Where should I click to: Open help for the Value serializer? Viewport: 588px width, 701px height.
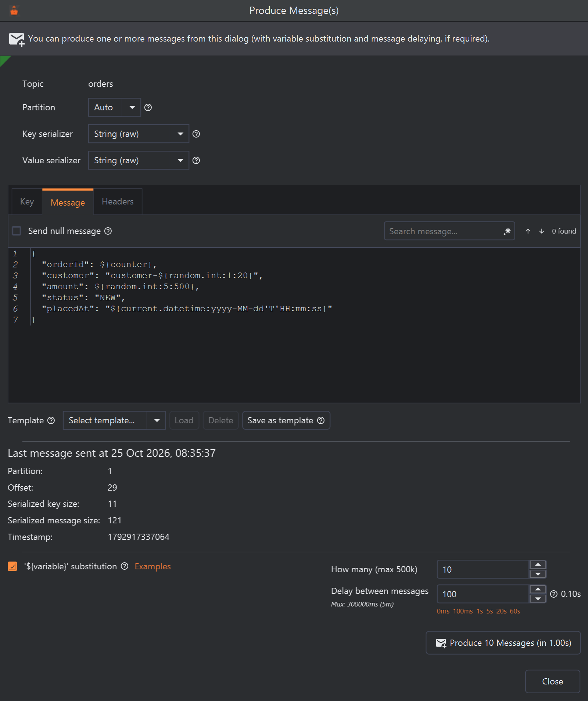click(x=196, y=160)
